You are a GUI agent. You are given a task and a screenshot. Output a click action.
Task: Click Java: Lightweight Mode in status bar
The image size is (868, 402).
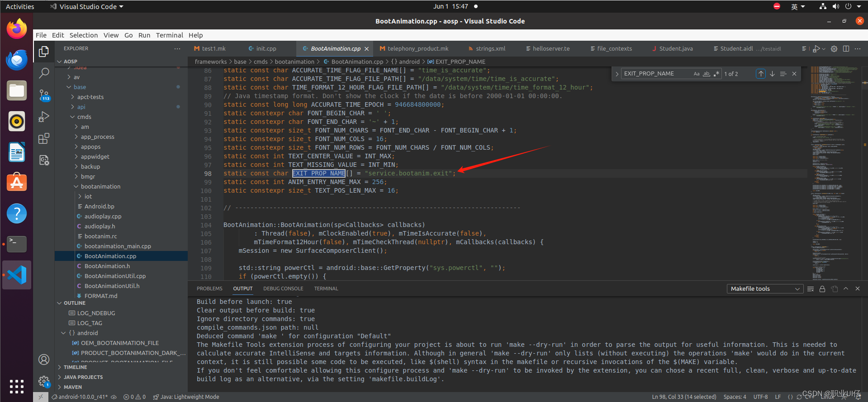[186, 397]
